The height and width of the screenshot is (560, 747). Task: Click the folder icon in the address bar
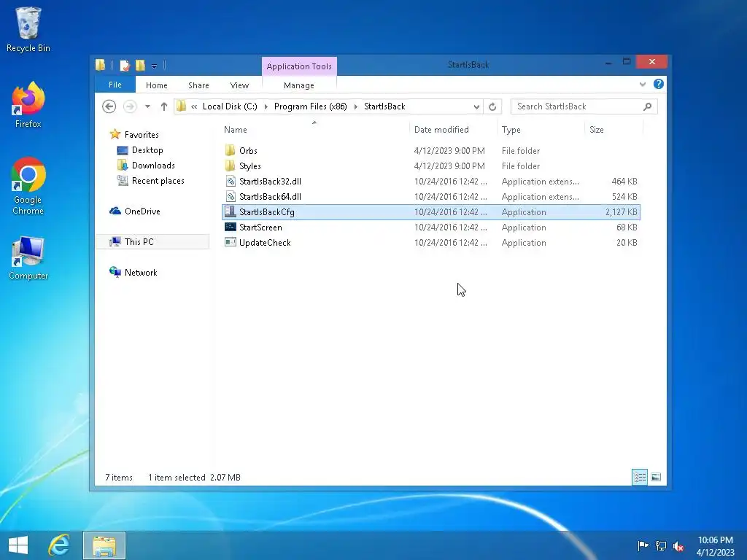point(182,106)
